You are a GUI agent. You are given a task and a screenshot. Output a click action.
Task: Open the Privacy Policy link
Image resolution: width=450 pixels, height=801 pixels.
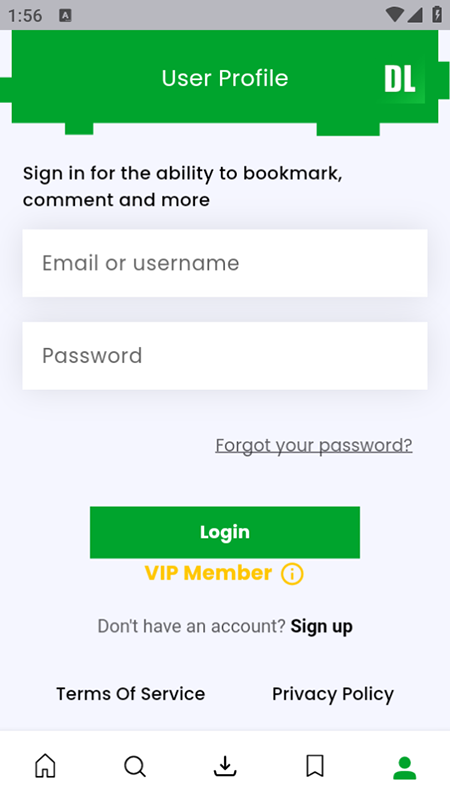(x=333, y=694)
